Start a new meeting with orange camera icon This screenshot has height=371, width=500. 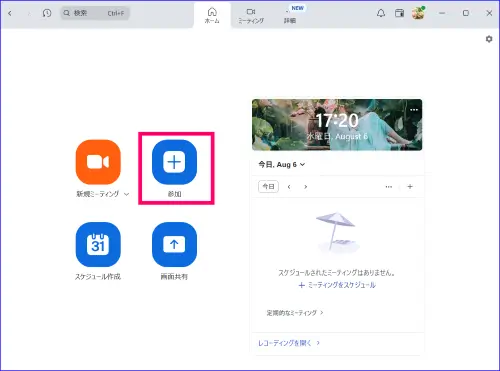[x=98, y=162]
